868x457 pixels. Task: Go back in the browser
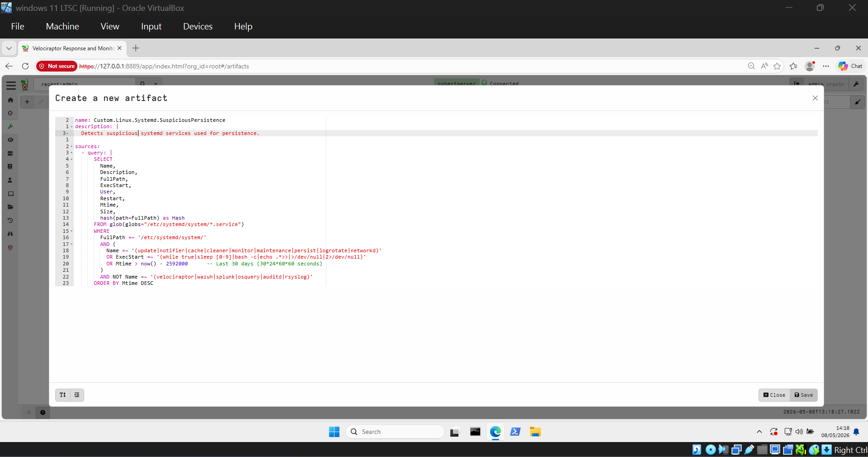point(9,66)
